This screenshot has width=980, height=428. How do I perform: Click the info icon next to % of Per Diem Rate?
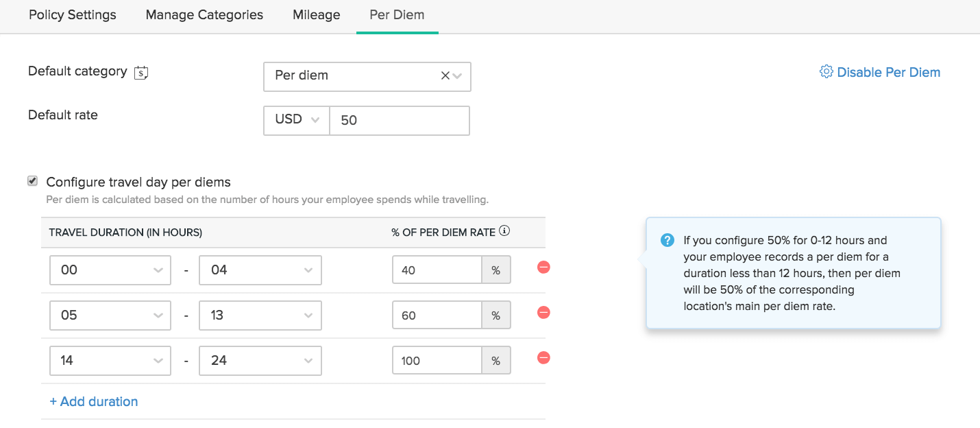(504, 232)
